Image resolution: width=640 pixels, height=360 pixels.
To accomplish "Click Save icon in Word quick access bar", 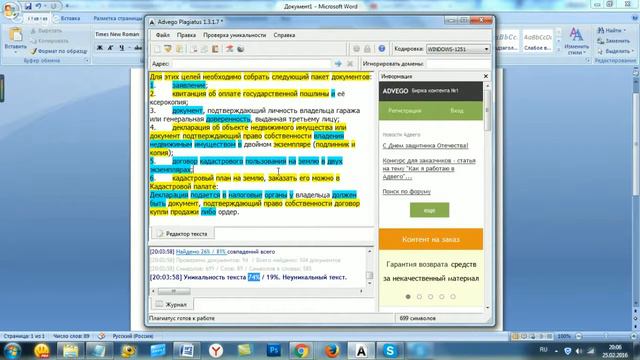I will 28,6.
